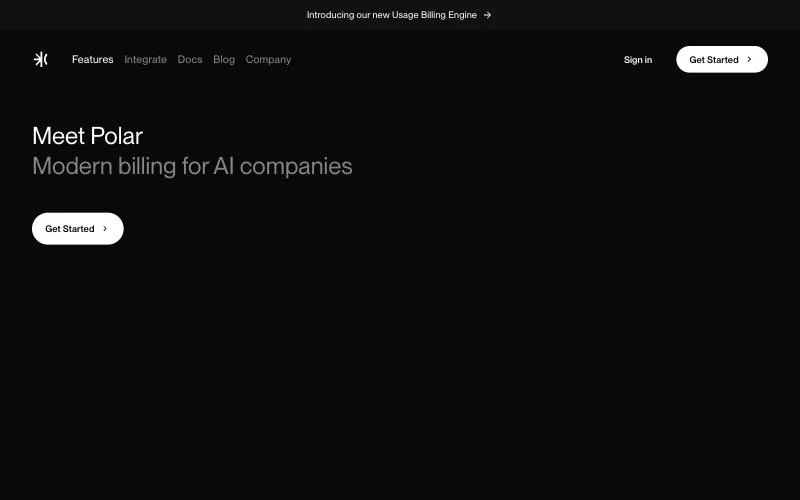Go to Docs
800x500 pixels.
pos(190,60)
